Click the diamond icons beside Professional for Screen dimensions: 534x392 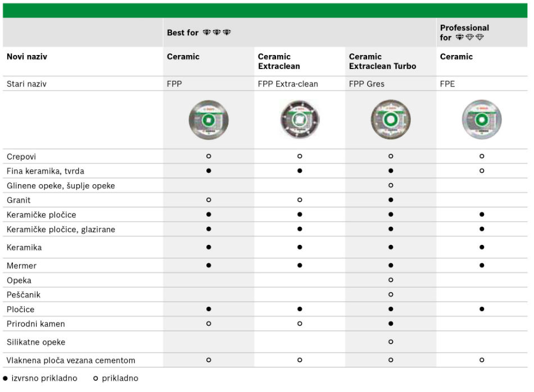tap(469, 38)
